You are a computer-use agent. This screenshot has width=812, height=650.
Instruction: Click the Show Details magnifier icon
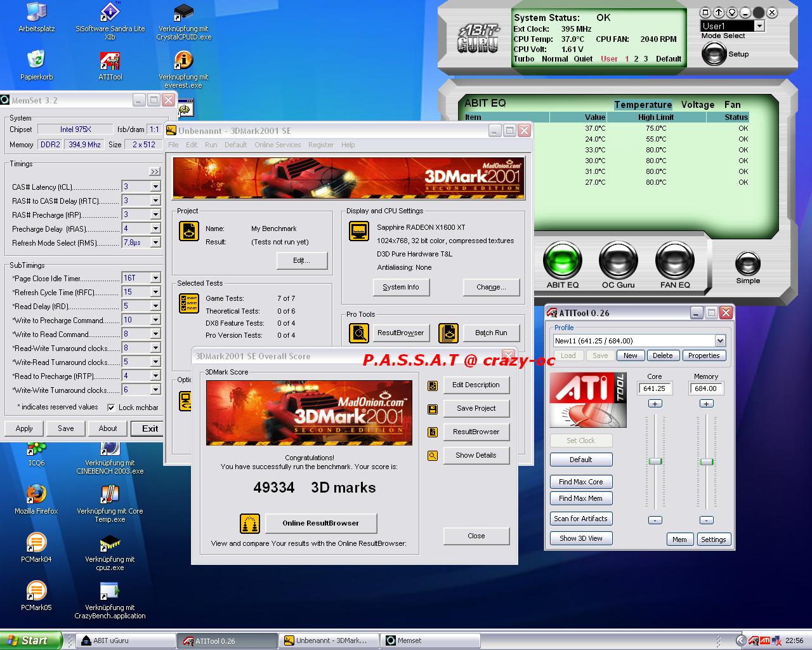click(x=433, y=456)
